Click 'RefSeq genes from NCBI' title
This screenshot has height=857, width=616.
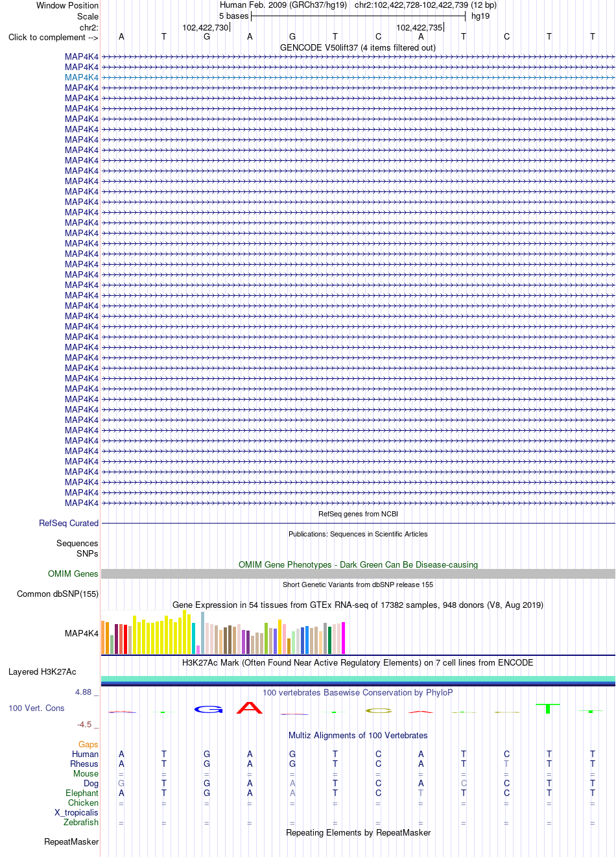(x=358, y=514)
